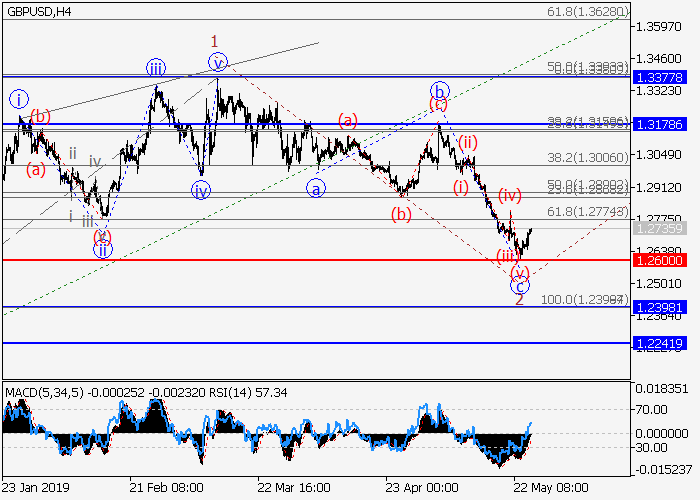This screenshot has height=500, width=700.
Task: Select the 100.0 Fibonacci level label
Action: point(583,299)
